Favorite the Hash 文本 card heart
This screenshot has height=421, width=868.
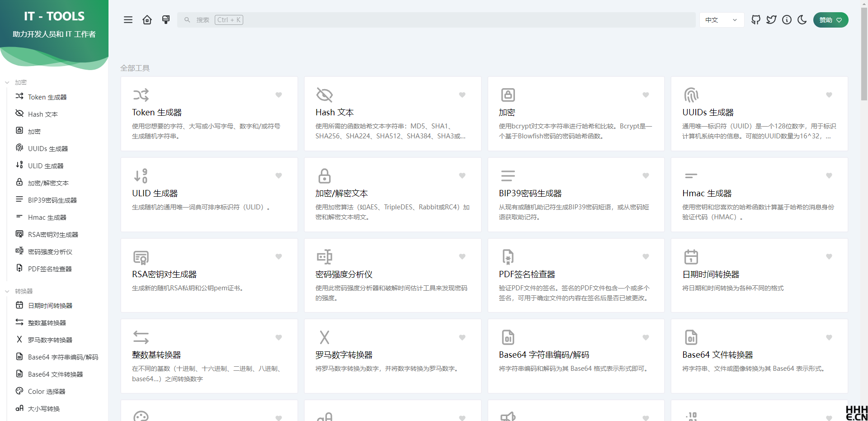462,95
